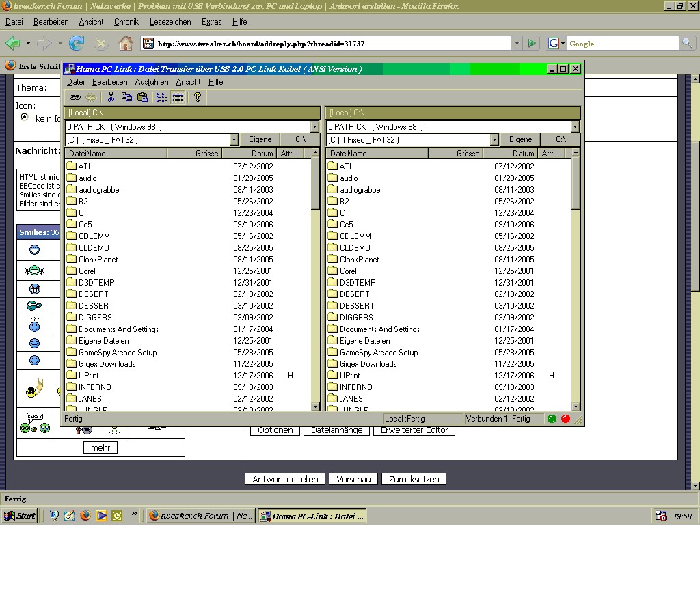Open Firefox Lesezeichen menu
The width and height of the screenshot is (700, 608).
point(170,22)
